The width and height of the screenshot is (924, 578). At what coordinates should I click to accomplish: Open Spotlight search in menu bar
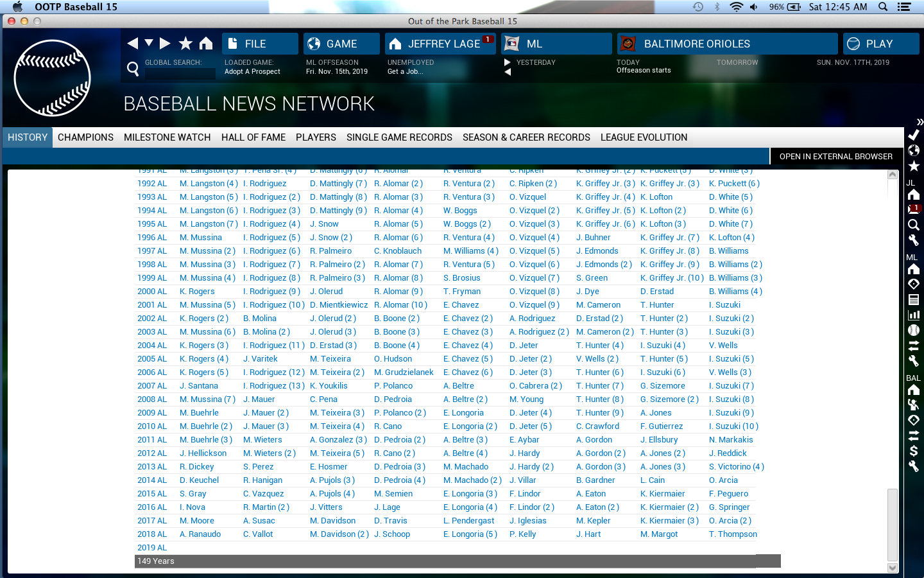click(883, 7)
